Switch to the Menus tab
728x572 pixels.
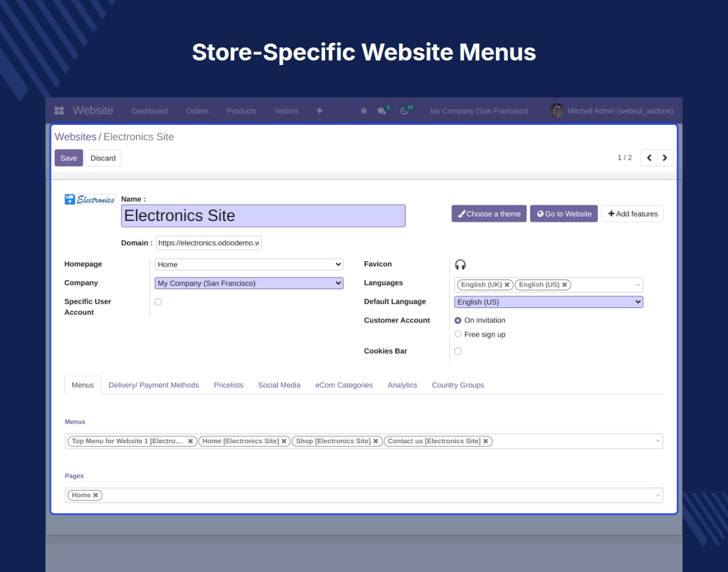[x=83, y=385]
